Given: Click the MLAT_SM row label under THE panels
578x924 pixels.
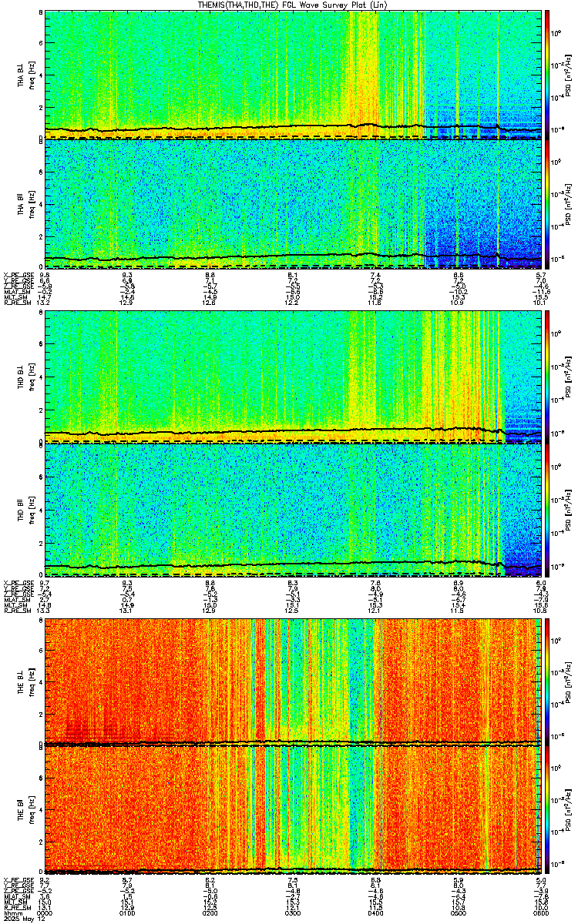Looking at the screenshot, I should tap(15, 897).
